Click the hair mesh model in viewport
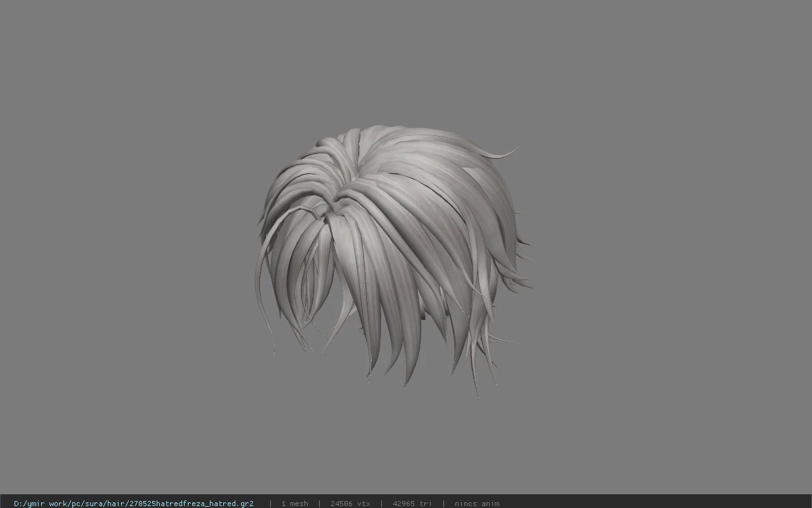The image size is (812, 508). click(x=393, y=260)
